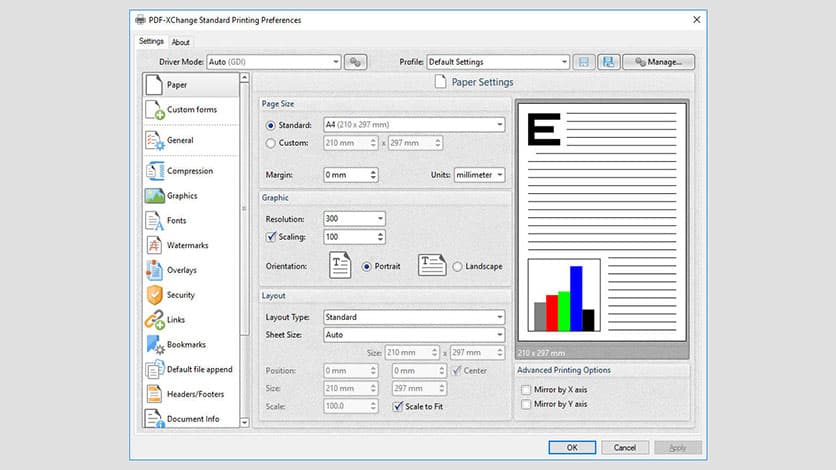Image resolution: width=836 pixels, height=470 pixels.
Task: Toggle the Scaling checkbox
Action: 271,237
